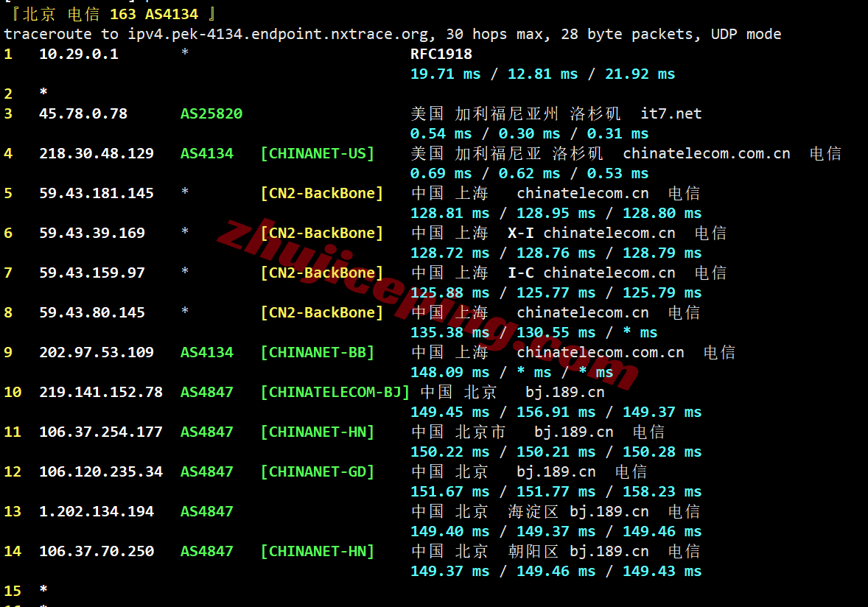Click the [CHINANET-GD] tag
This screenshot has height=607, width=868.
tap(318, 472)
